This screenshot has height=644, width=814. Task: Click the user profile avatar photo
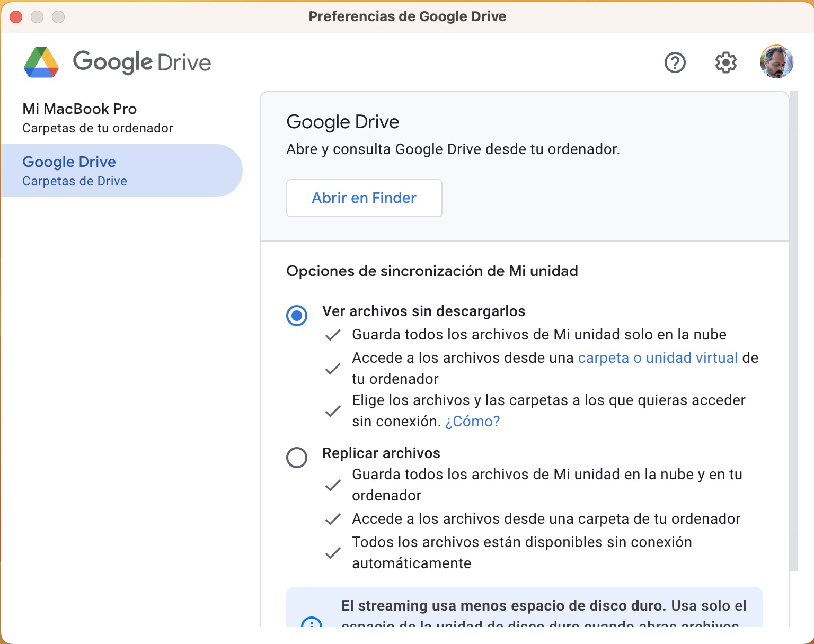tap(776, 62)
